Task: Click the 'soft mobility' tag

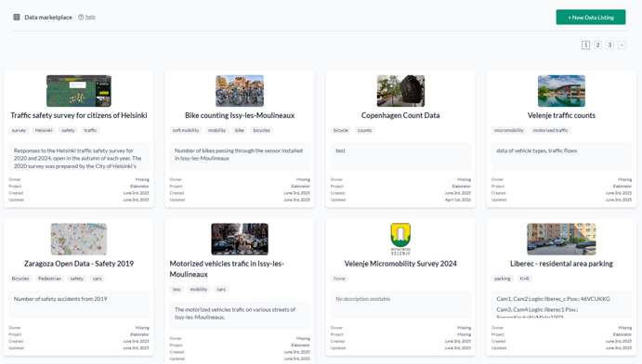Action: [x=186, y=131]
